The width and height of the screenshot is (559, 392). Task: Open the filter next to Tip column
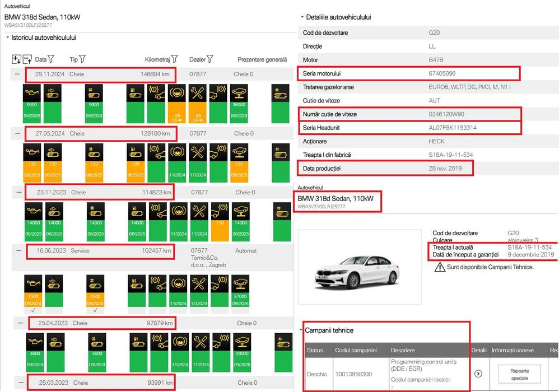[x=82, y=59]
